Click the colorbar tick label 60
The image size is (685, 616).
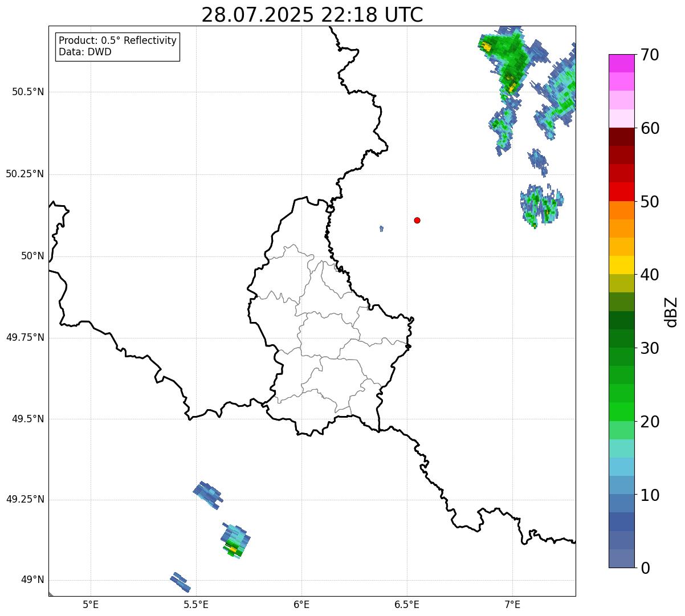(x=650, y=128)
